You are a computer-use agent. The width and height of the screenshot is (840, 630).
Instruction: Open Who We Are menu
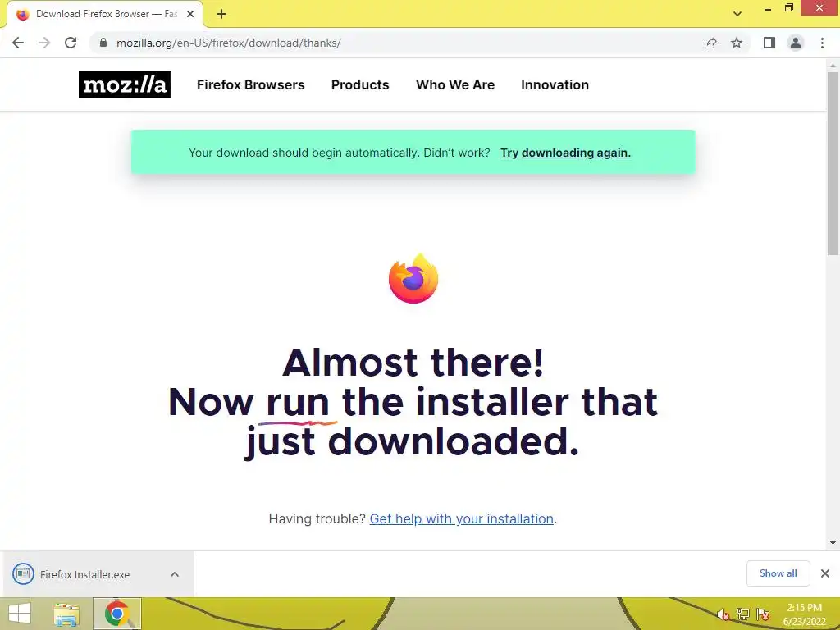pyautogui.click(x=455, y=84)
